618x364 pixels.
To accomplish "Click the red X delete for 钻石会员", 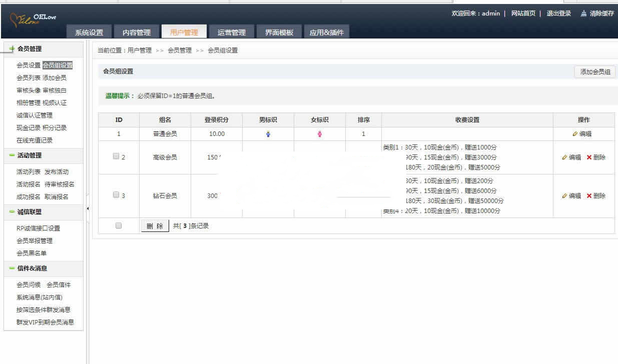I will [x=589, y=196].
